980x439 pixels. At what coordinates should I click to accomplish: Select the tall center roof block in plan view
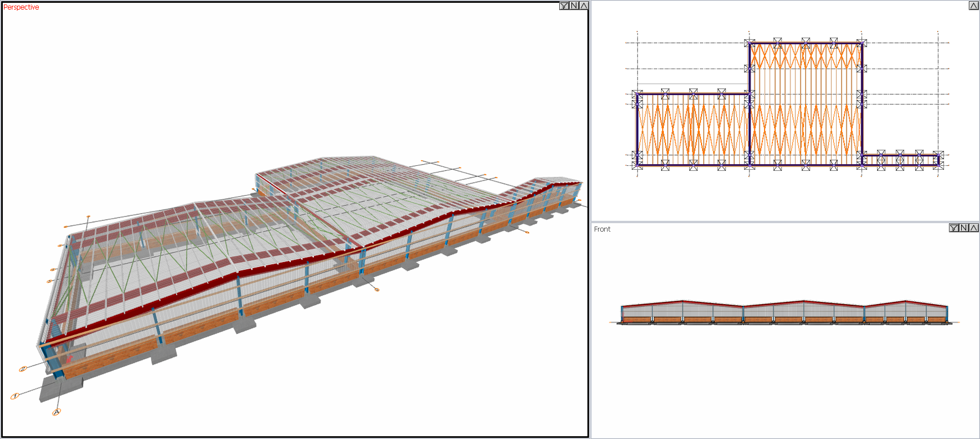click(x=806, y=104)
